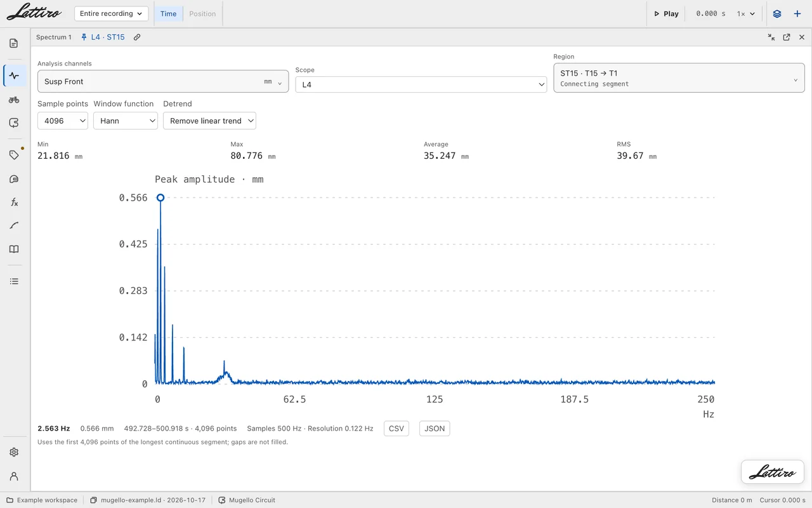Open the document page icon in sidebar

pos(14,43)
